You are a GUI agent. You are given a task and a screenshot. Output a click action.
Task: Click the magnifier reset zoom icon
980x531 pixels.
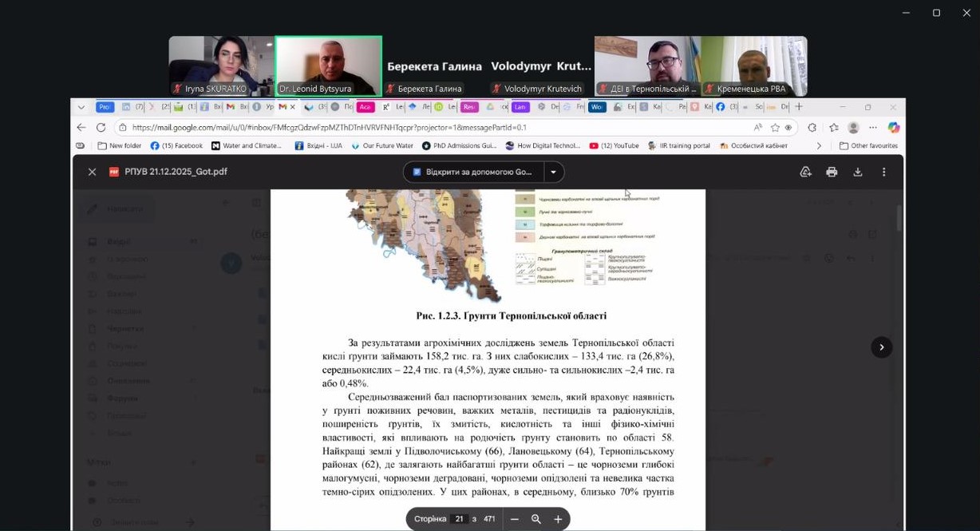(x=536, y=519)
